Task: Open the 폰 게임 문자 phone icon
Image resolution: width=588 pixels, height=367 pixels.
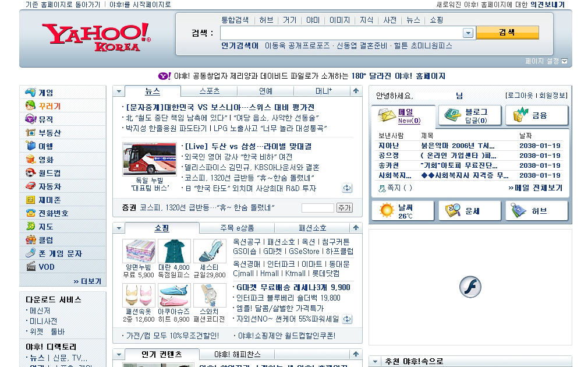Action: [x=30, y=253]
